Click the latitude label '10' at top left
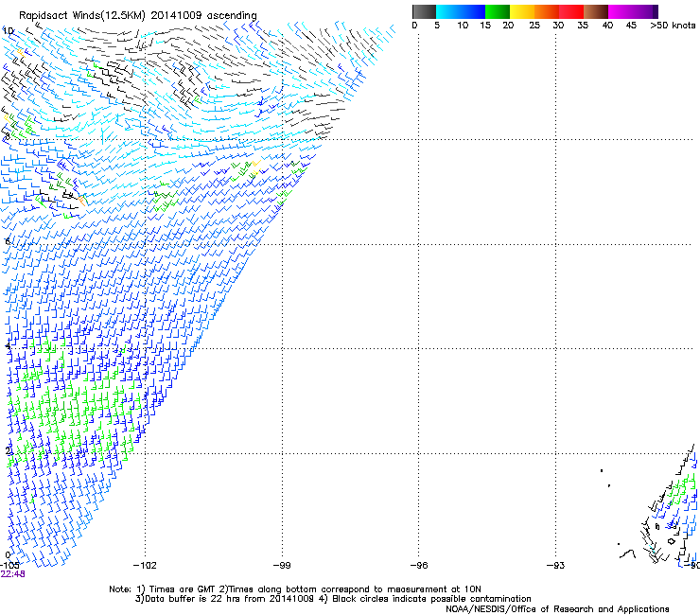Screen dimensions: 700x615 (8, 31)
